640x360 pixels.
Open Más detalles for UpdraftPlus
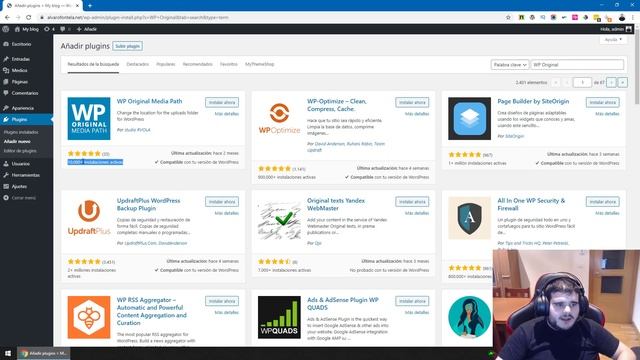click(227, 213)
